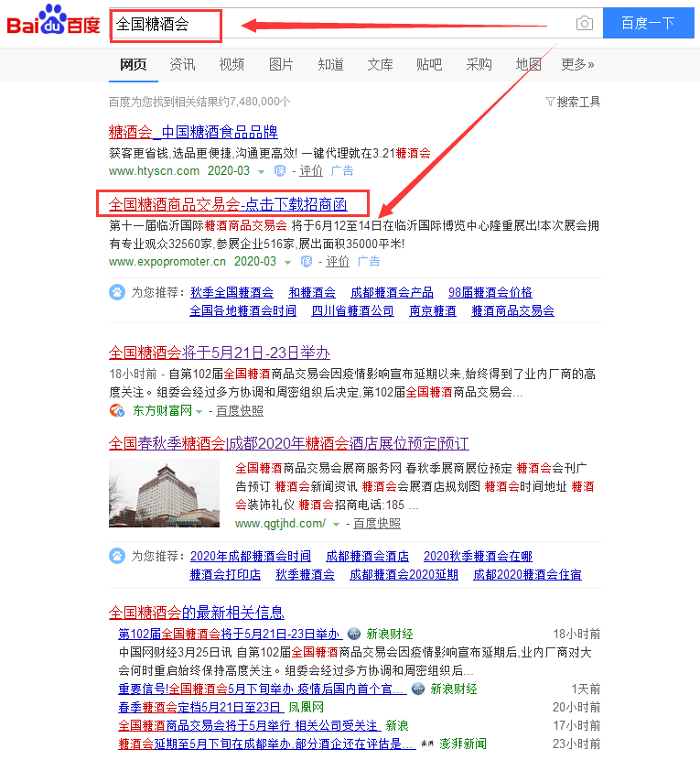Image resolution: width=700 pixels, height=760 pixels.
Task: Click the paw icon beside 秋季全国糖酒会
Action: (117, 293)
